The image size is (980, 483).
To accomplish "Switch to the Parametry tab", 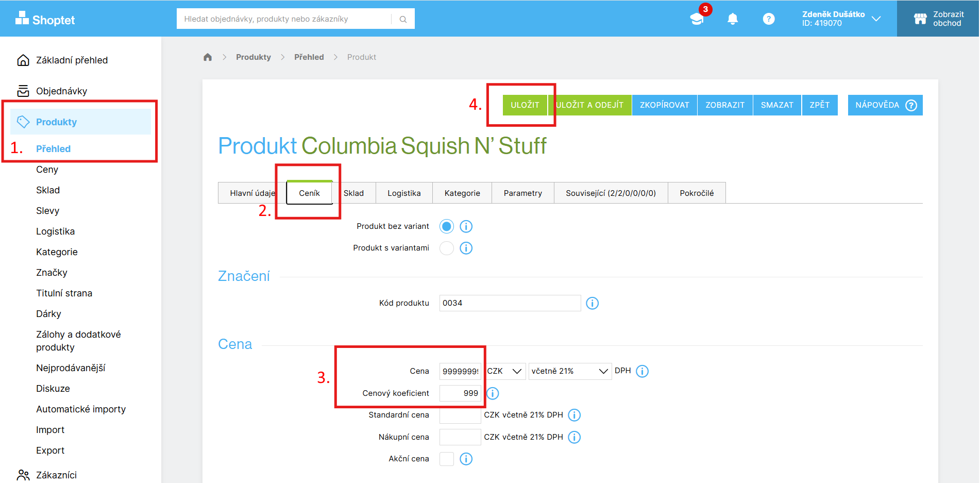I will [523, 193].
